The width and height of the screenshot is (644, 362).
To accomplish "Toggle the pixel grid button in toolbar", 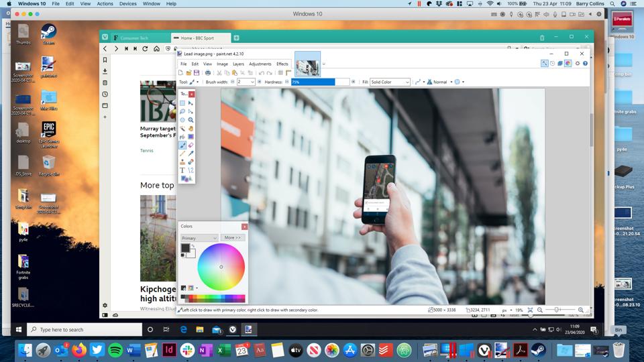I will [280, 72].
